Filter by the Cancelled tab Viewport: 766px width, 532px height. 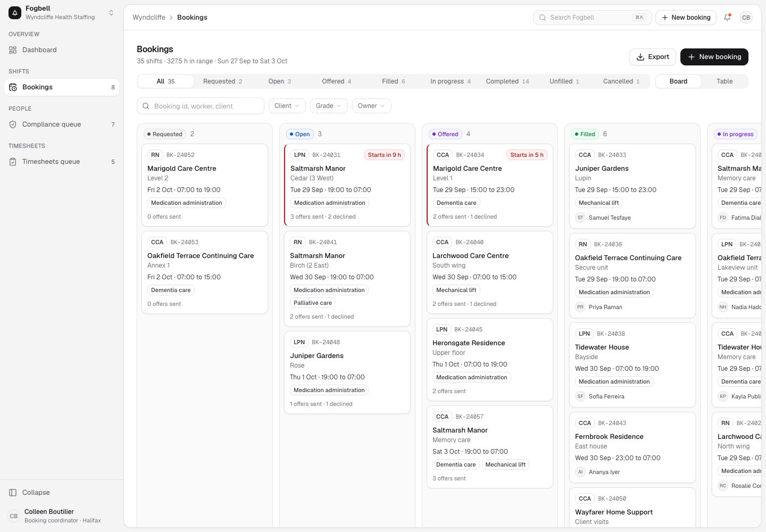tap(621, 81)
